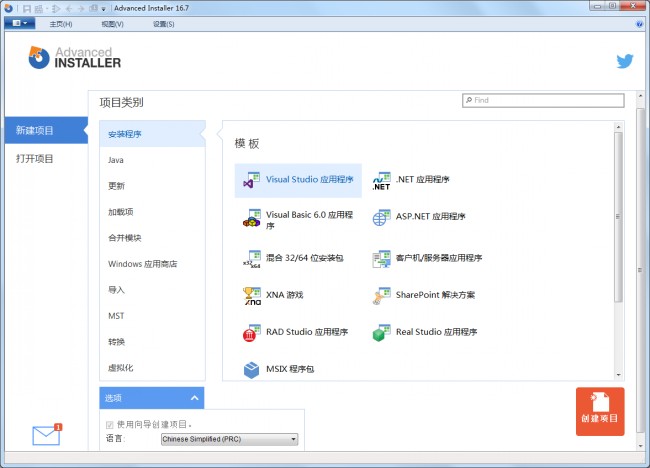This screenshot has width=650, height=468.
Task: Click the MSIX 程序包 blue box icon
Action: [251, 370]
